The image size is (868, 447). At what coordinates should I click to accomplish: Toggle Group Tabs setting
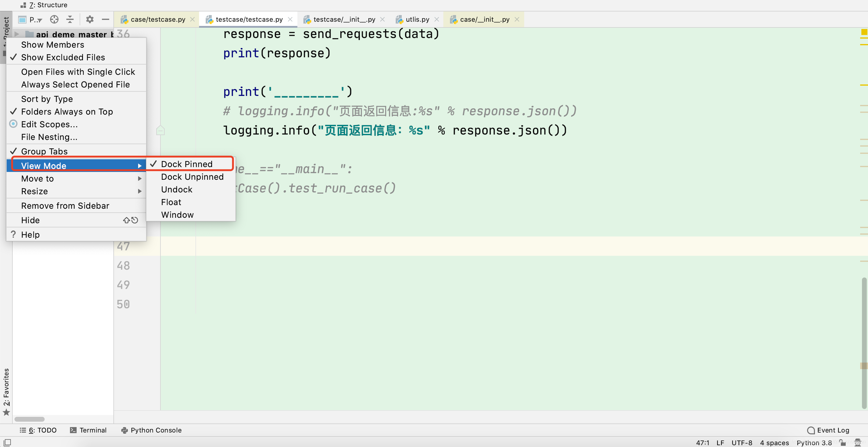(44, 151)
